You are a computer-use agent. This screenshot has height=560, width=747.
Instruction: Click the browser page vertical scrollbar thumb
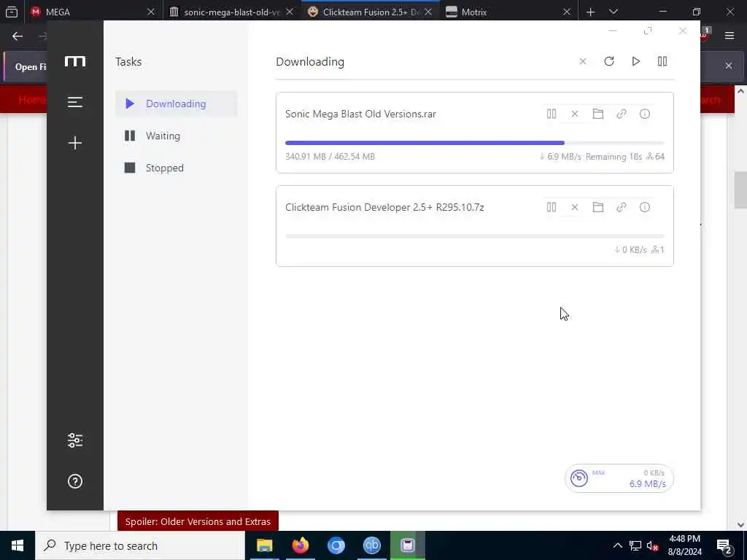(x=740, y=190)
